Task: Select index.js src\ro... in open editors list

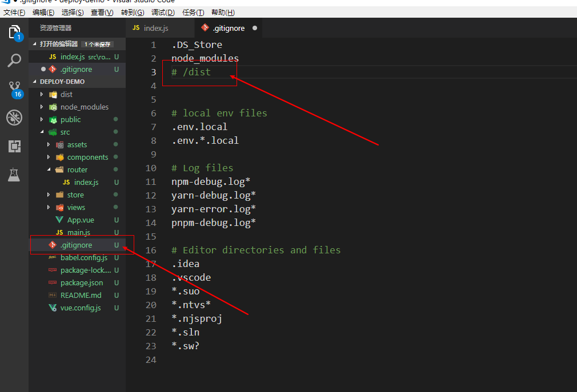Action: pos(77,57)
